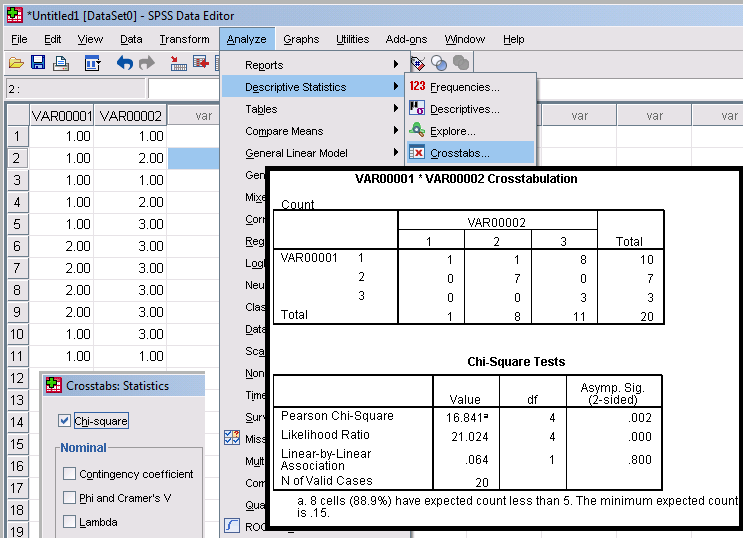Click the SPSS title bar application icon
The width and height of the screenshot is (743, 538).
coord(15,15)
